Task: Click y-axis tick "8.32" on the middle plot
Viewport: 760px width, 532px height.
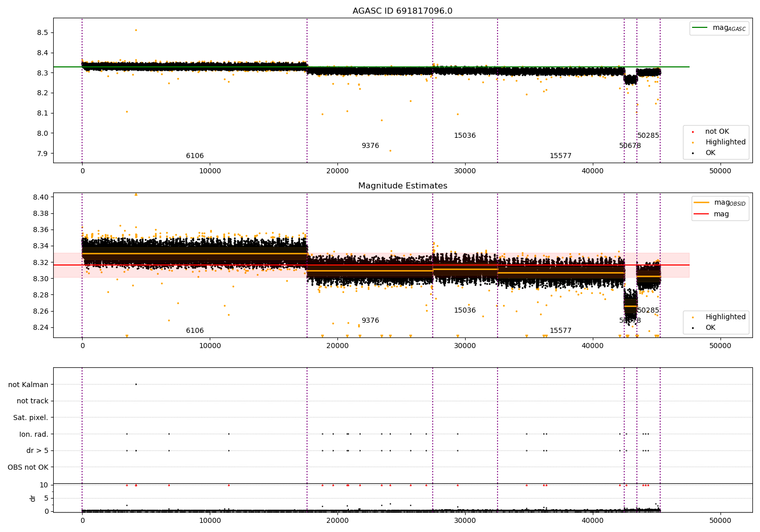Action: pos(40,262)
